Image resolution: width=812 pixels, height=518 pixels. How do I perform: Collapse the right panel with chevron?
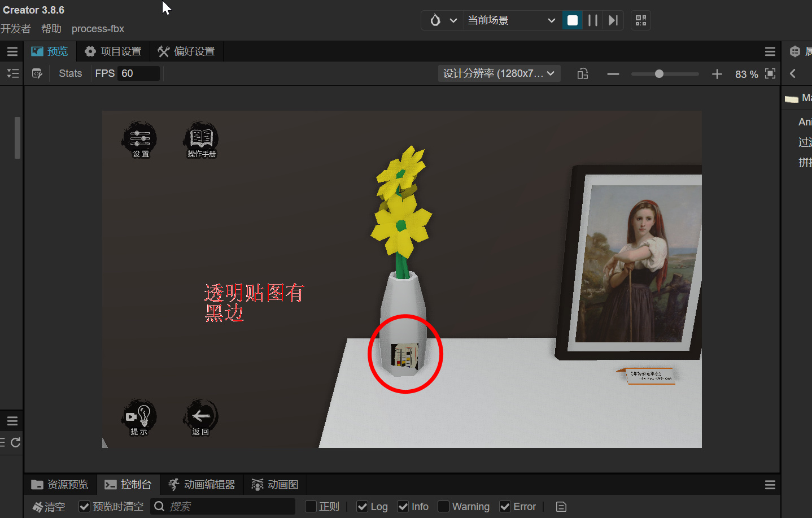793,73
